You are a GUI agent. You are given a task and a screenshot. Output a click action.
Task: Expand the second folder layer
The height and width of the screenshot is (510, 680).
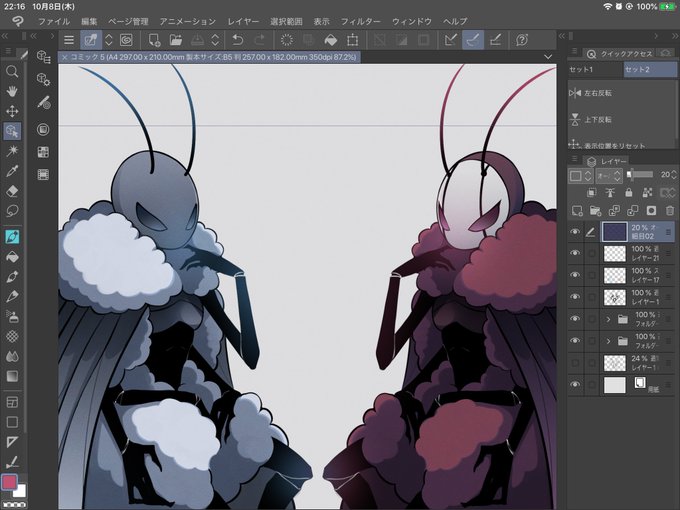pos(608,341)
